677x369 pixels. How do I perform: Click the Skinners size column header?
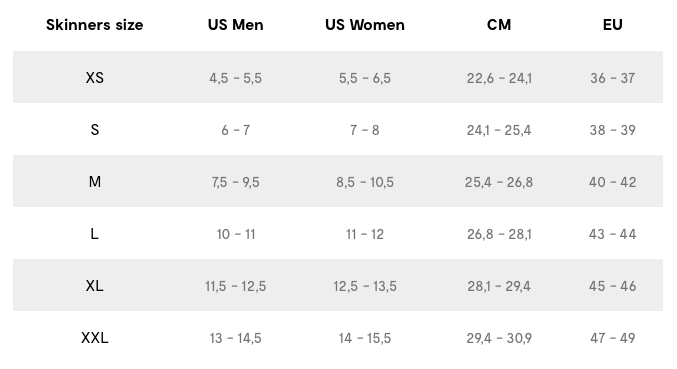95,25
